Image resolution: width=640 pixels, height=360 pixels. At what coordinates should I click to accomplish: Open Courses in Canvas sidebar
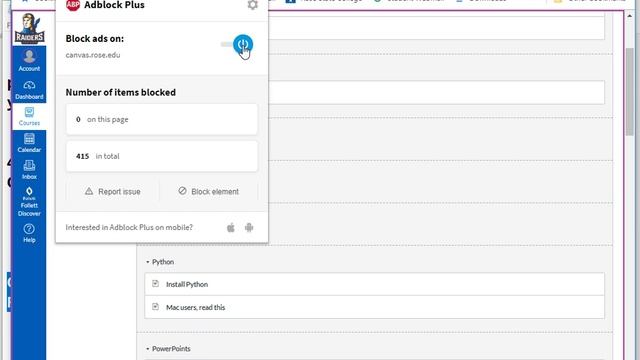tap(29, 116)
